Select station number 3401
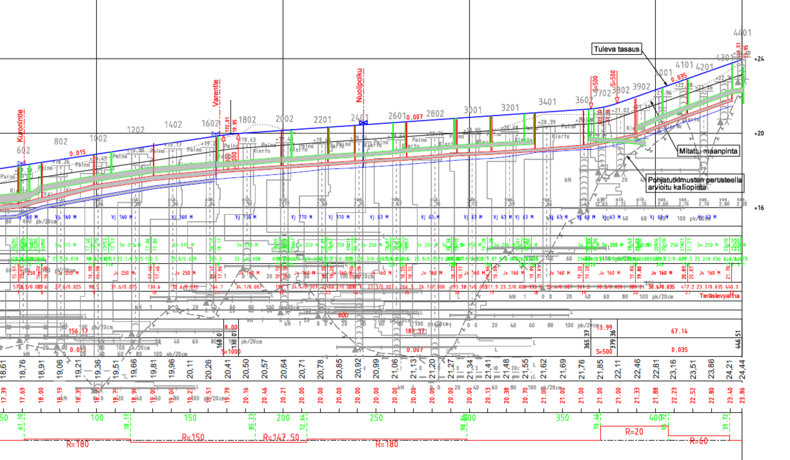790x460 pixels. point(547,102)
